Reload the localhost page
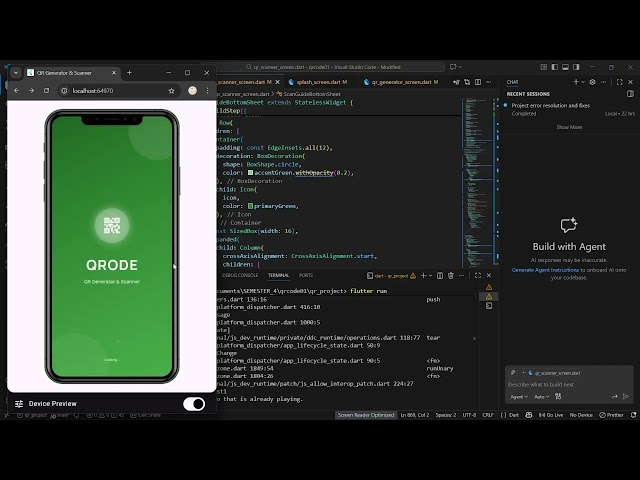 [47, 91]
